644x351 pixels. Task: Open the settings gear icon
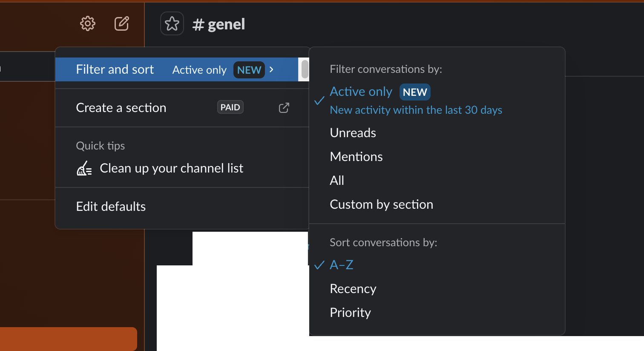(88, 23)
